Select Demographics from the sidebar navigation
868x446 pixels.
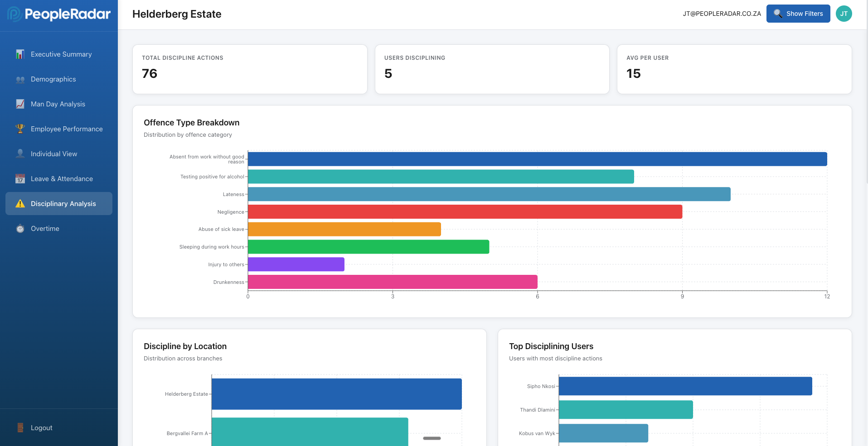tap(53, 79)
